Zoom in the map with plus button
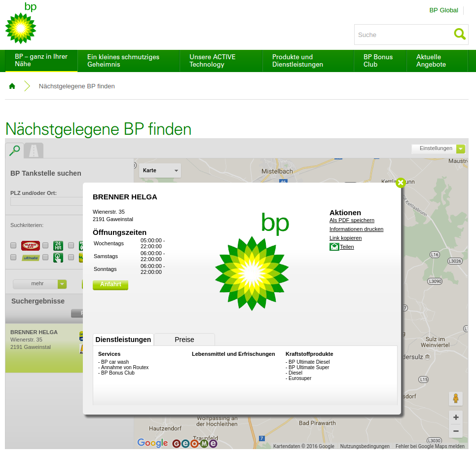This screenshot has height=457, width=476. click(456, 418)
